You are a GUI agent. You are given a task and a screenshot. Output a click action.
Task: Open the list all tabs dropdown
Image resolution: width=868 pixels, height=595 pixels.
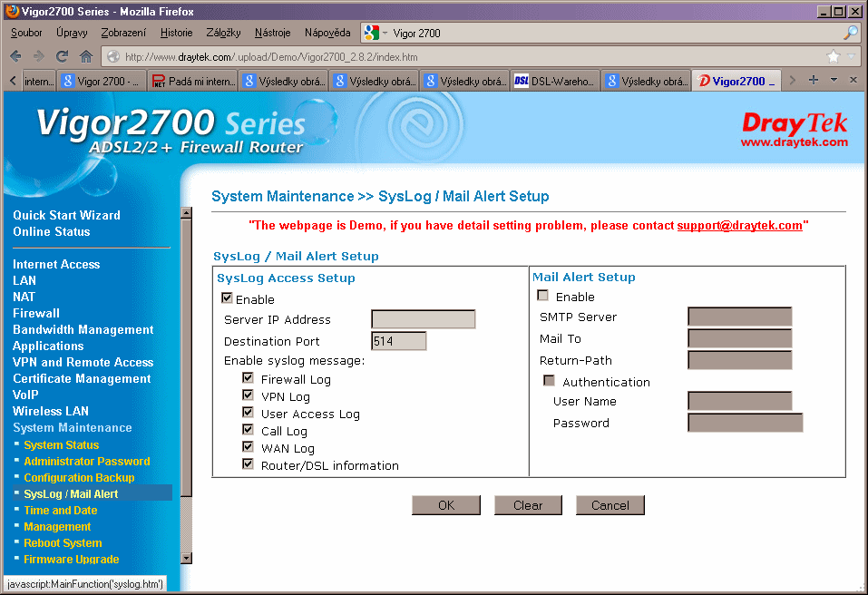tap(834, 80)
